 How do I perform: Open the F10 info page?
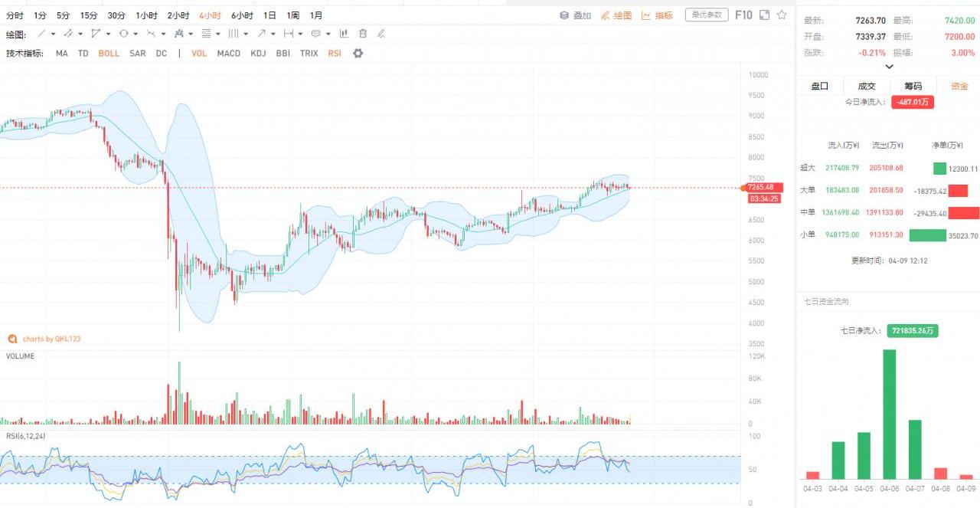click(743, 15)
